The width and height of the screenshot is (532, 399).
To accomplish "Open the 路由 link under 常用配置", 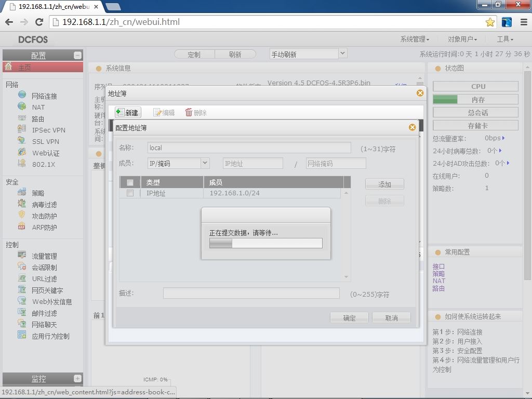I will click(438, 288).
